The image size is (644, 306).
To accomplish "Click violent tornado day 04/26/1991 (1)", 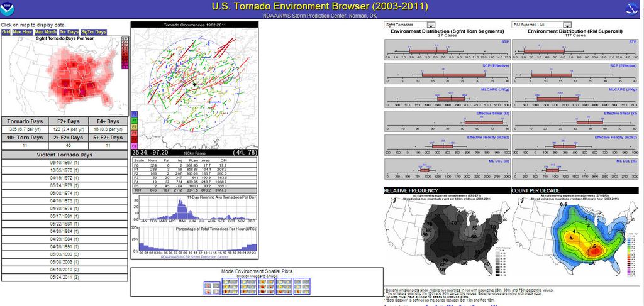I will (65, 246).
